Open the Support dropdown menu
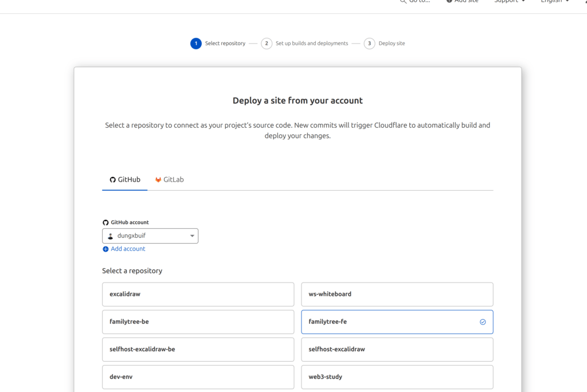Image resolution: width=587 pixels, height=392 pixels. (x=510, y=2)
